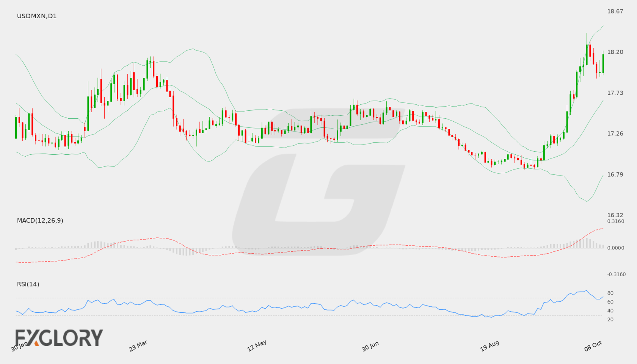
Task: Click the FXGLORY logo
Action: tap(59, 337)
